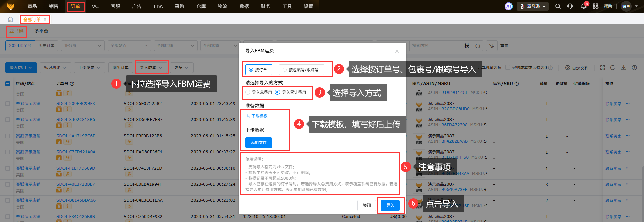Viewport: 644px width, 222px height.
Task: Switch to the 多平台 tab
Action: click(x=41, y=31)
